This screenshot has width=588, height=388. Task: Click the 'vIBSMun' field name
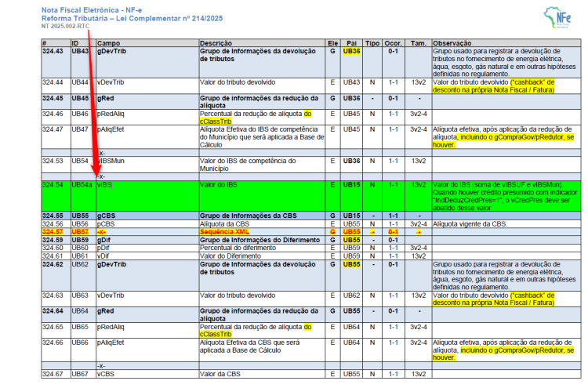coord(111,161)
